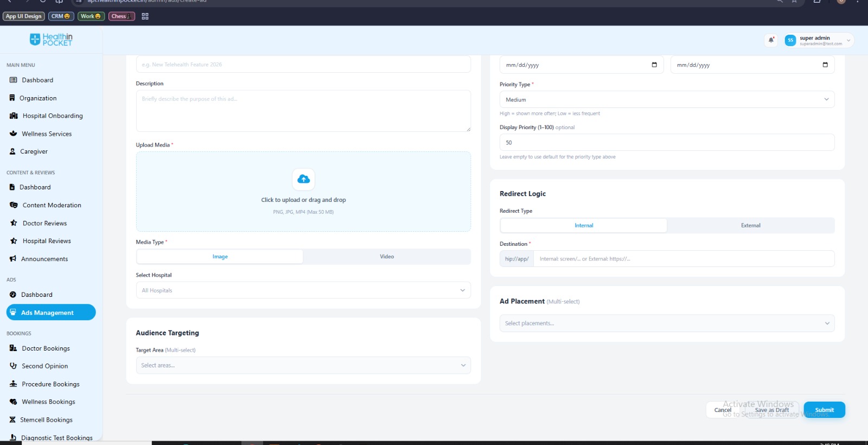
Task: Expand the Priority Type dropdown
Action: [x=667, y=99]
